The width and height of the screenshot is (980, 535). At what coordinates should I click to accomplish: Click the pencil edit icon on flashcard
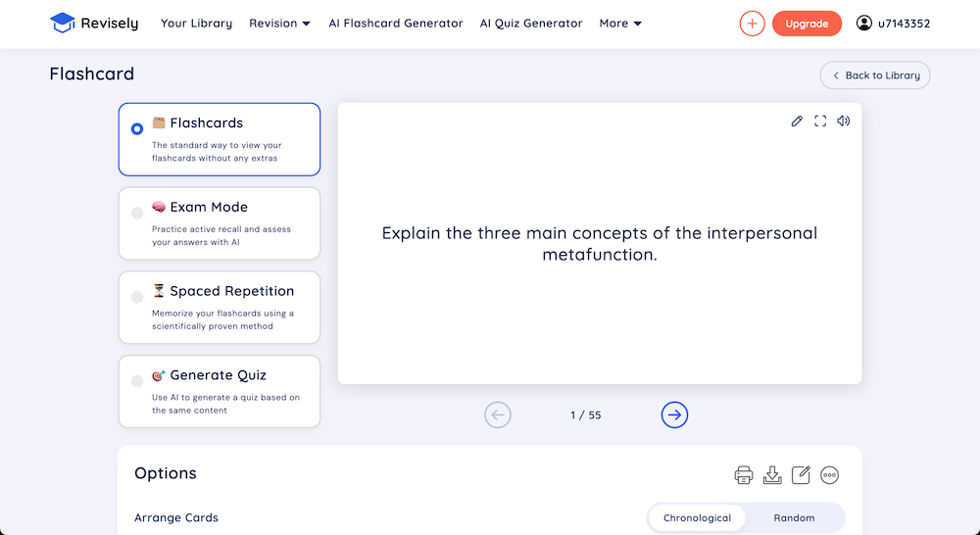[796, 122]
